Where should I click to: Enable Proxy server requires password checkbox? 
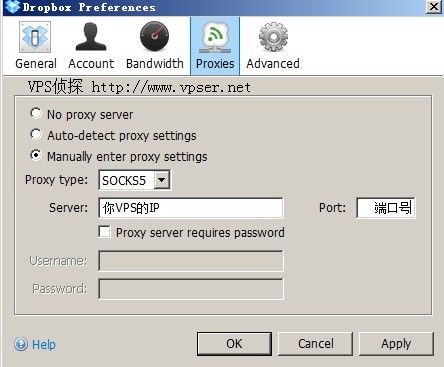(104, 232)
